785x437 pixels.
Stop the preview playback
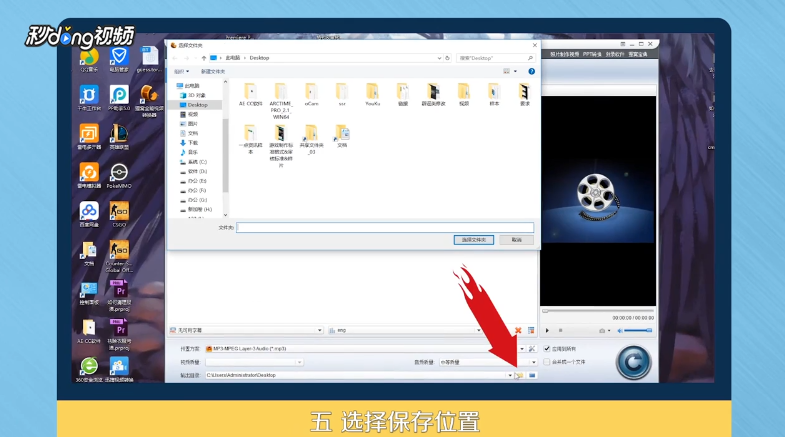click(560, 330)
